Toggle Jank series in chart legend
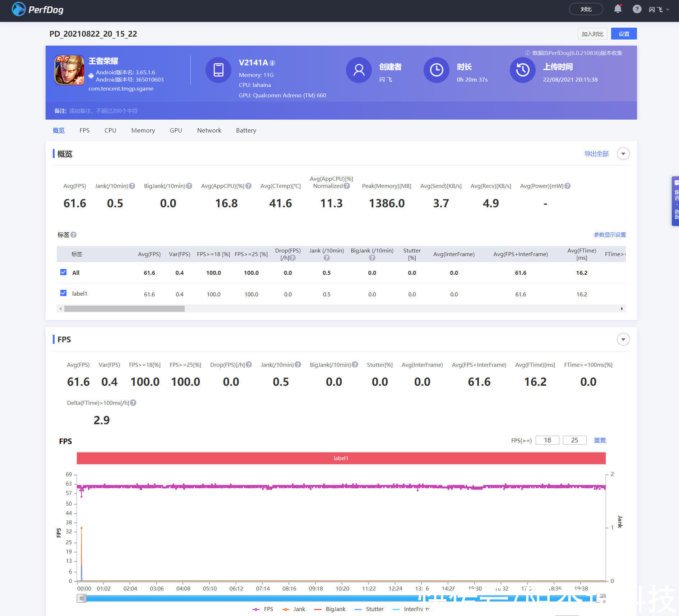This screenshot has height=616, width=679. pos(294,609)
